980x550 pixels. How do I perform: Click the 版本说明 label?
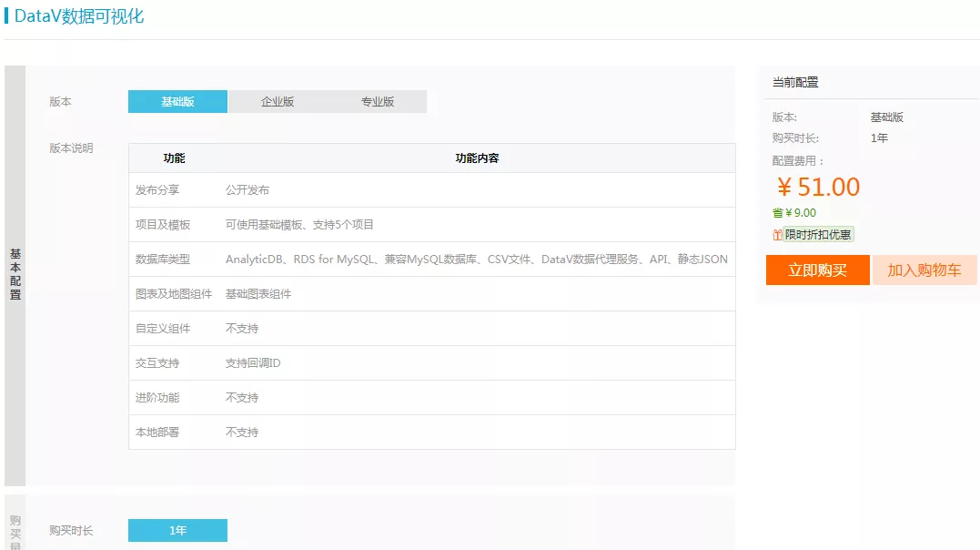pos(71,148)
